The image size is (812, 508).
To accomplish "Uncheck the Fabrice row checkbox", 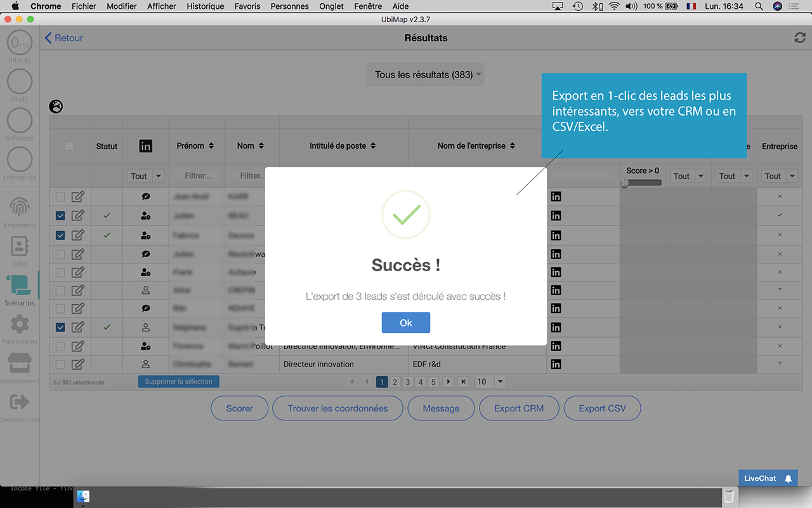I will pyautogui.click(x=60, y=235).
